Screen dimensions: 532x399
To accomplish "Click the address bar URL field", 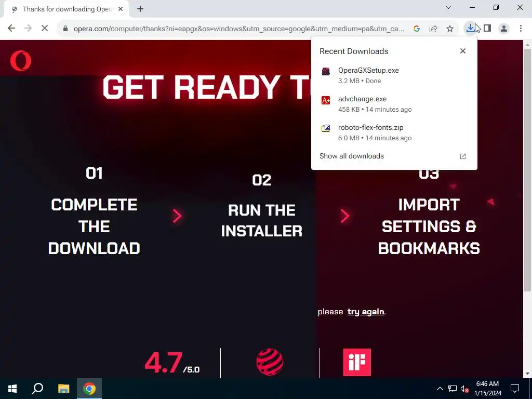I will [239, 29].
